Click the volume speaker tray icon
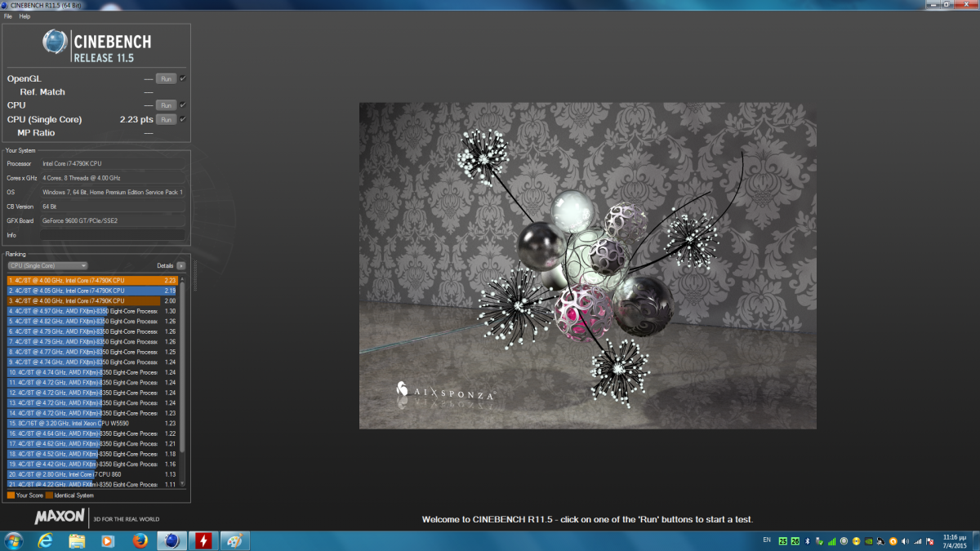The image size is (980, 551). pyautogui.click(x=906, y=541)
